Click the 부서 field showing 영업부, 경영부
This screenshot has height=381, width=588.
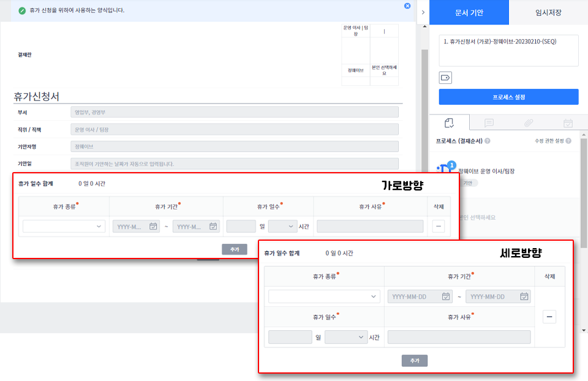[235, 112]
